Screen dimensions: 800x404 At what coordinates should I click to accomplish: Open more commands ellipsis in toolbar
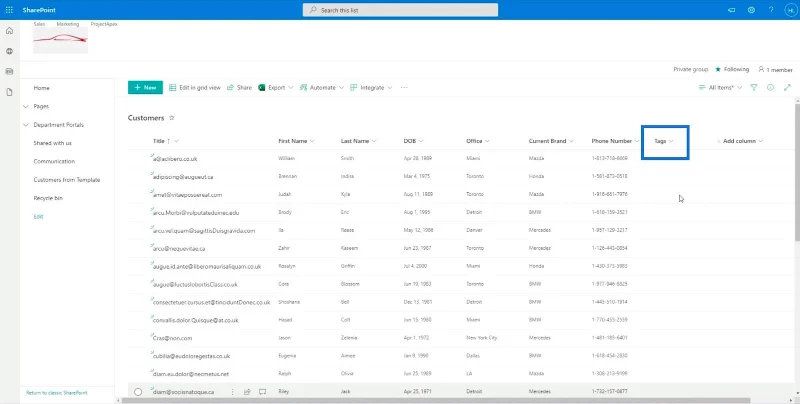point(404,88)
